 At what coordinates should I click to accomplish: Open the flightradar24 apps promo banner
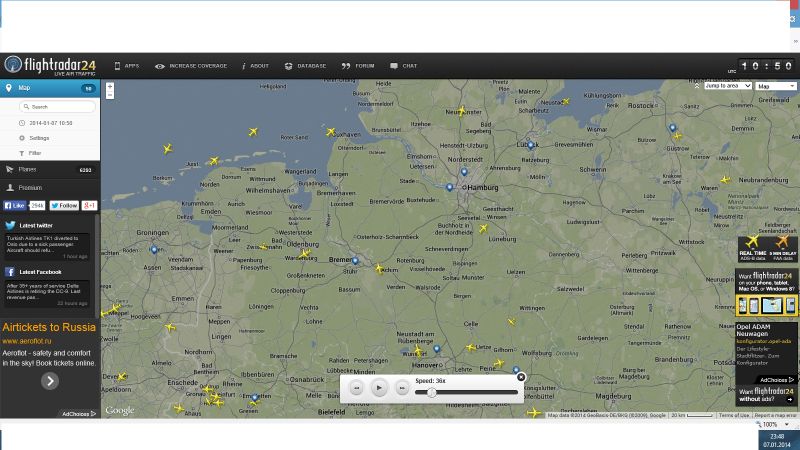[766, 293]
